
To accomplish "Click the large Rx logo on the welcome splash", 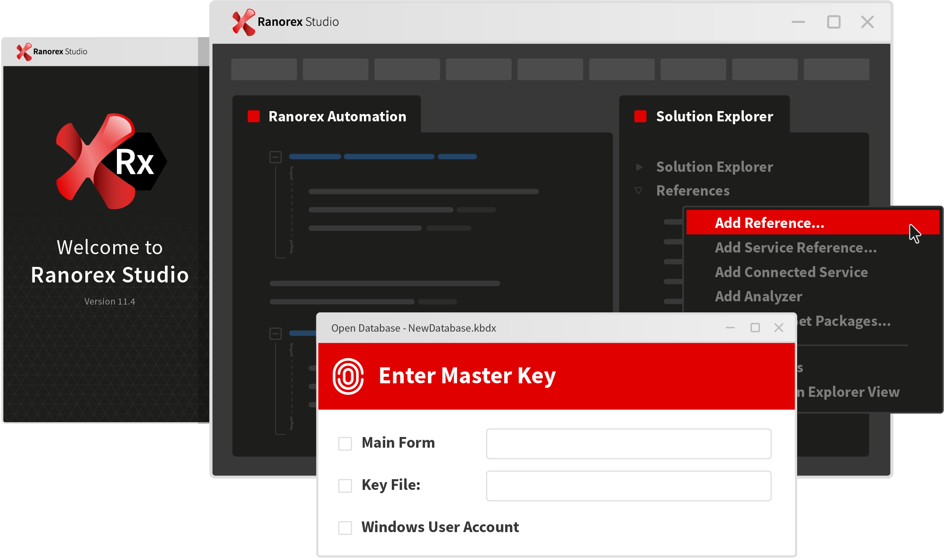I will (x=111, y=161).
